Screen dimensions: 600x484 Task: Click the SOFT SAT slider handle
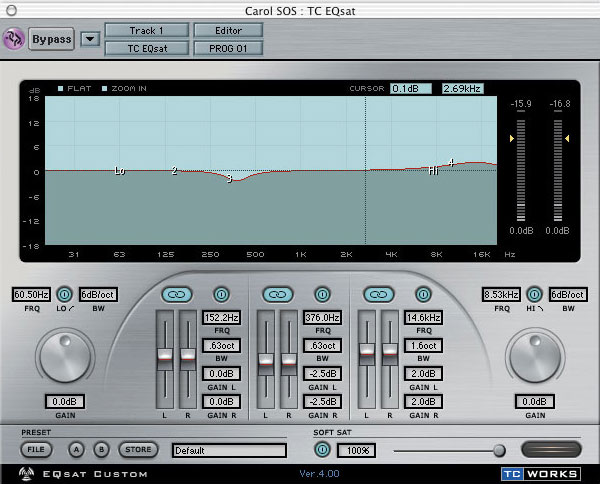click(x=499, y=450)
